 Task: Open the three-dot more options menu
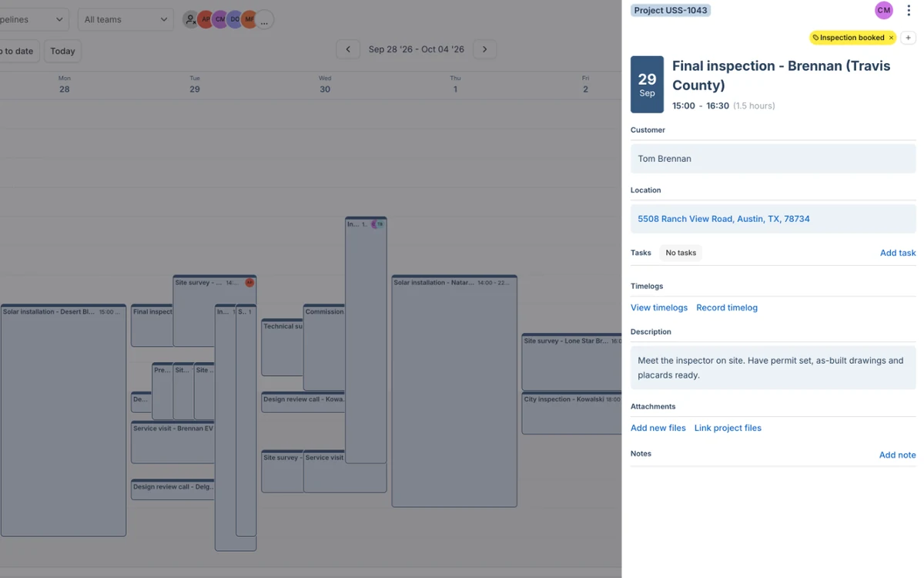click(x=909, y=10)
